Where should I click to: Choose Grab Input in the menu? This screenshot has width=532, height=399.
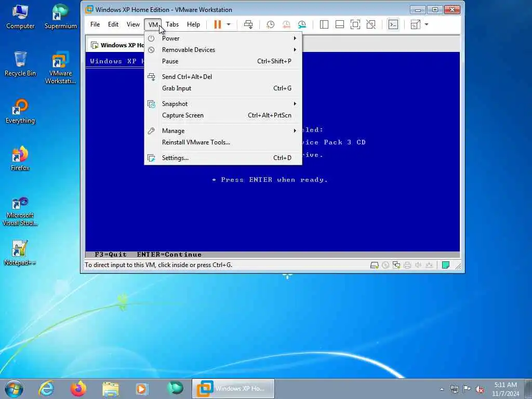[x=223, y=88]
